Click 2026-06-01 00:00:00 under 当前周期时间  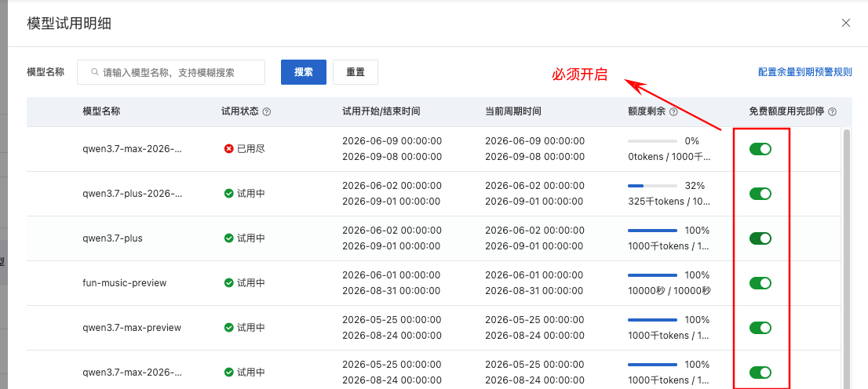coord(534,275)
